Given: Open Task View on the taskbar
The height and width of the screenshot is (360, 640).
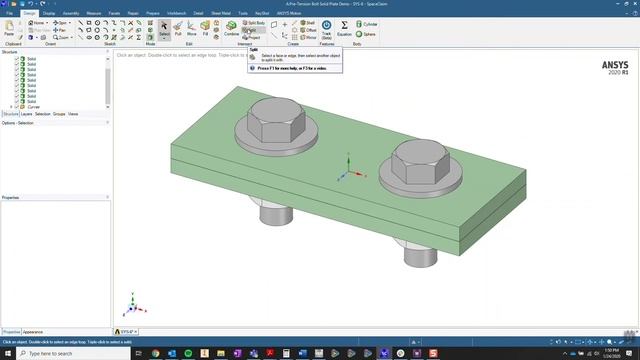Looking at the screenshot, I should 138,353.
